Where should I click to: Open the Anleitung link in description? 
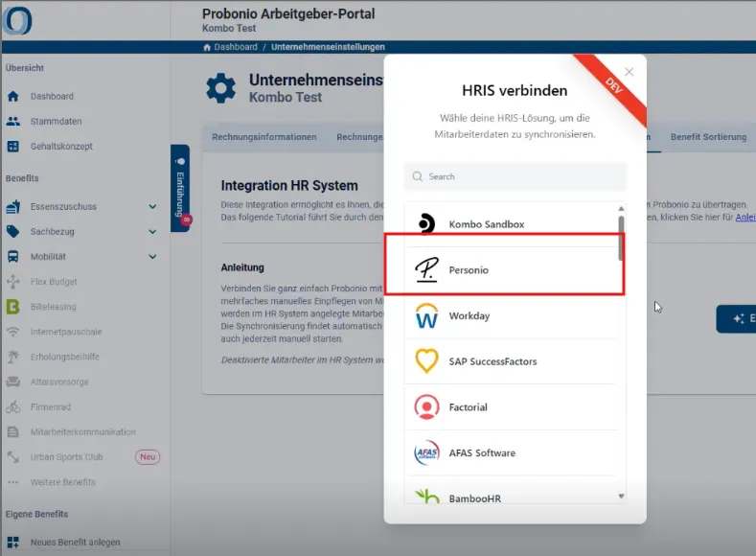click(x=745, y=217)
